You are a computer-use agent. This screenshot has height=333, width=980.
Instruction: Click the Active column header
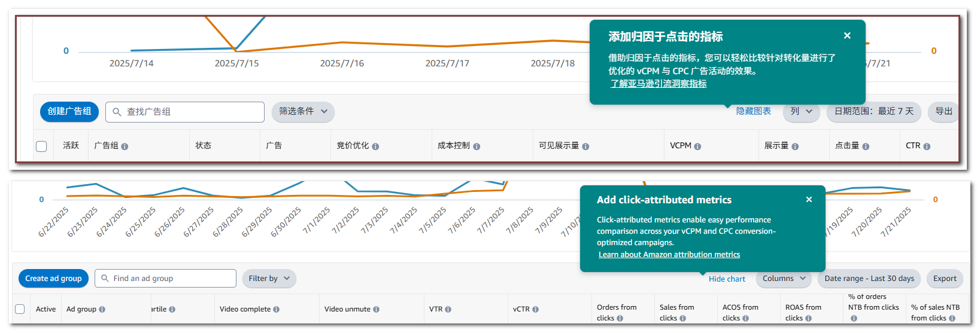coord(45,310)
